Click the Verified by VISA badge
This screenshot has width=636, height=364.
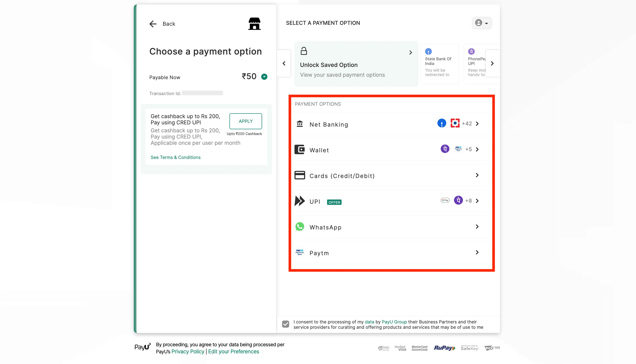(x=401, y=348)
